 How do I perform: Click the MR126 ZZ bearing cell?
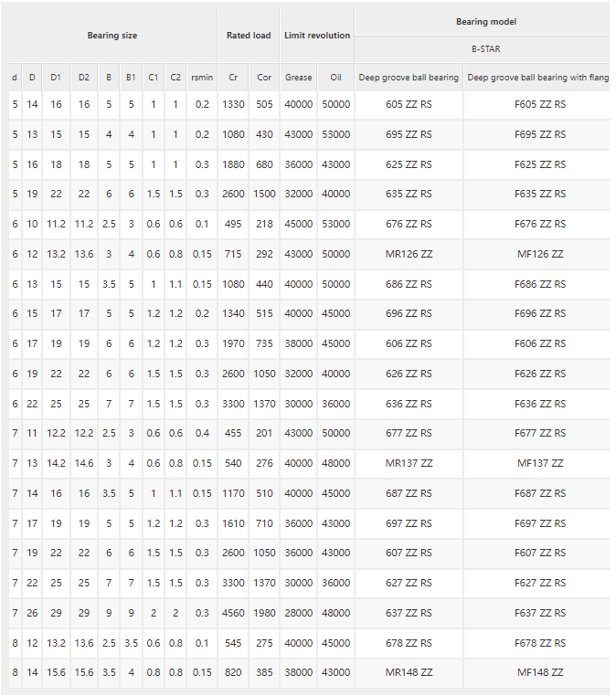coord(409,254)
